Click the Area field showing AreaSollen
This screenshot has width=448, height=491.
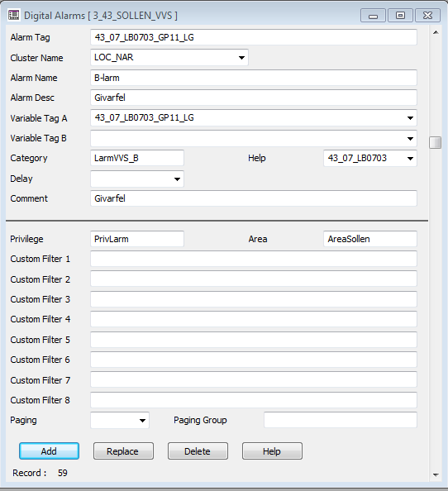click(x=370, y=239)
